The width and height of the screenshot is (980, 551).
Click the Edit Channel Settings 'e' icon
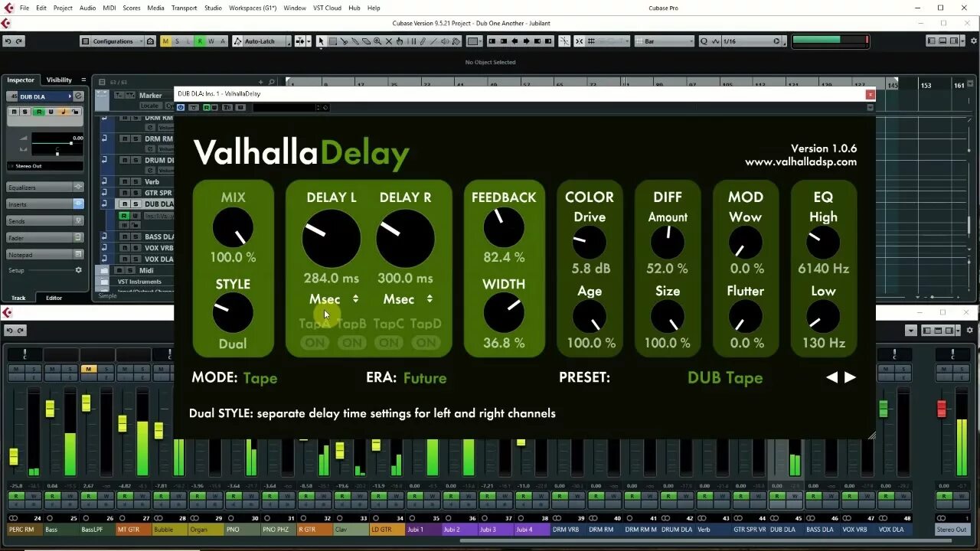click(78, 96)
